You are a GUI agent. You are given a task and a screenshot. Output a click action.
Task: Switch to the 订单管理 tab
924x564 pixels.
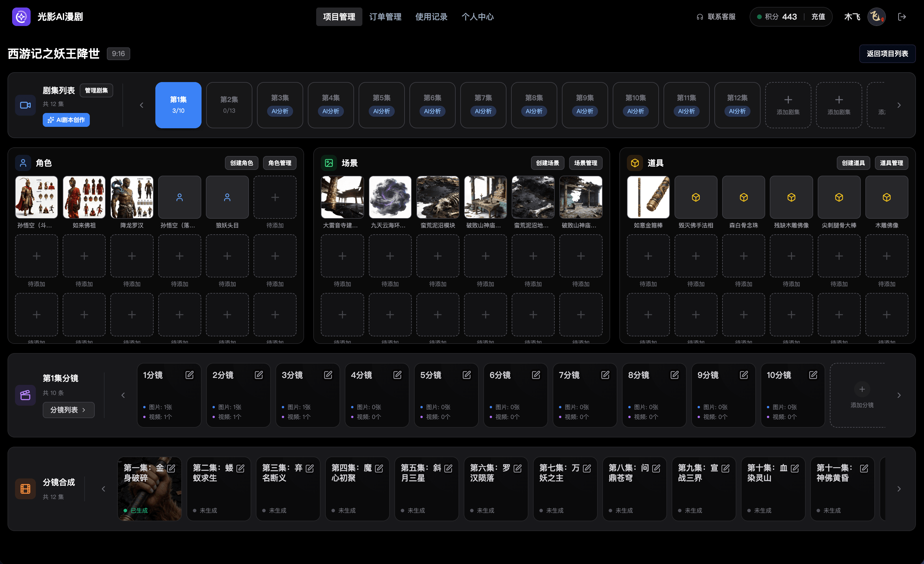coord(385,16)
